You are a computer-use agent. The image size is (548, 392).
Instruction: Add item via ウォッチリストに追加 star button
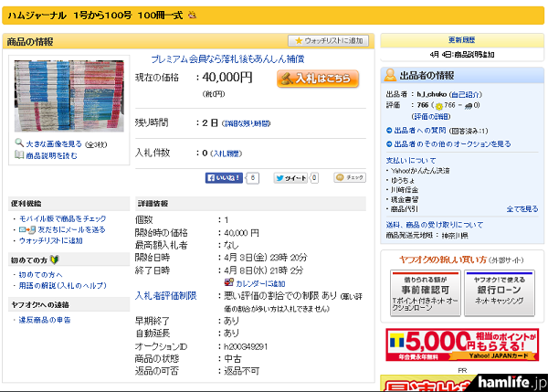pos(329,41)
